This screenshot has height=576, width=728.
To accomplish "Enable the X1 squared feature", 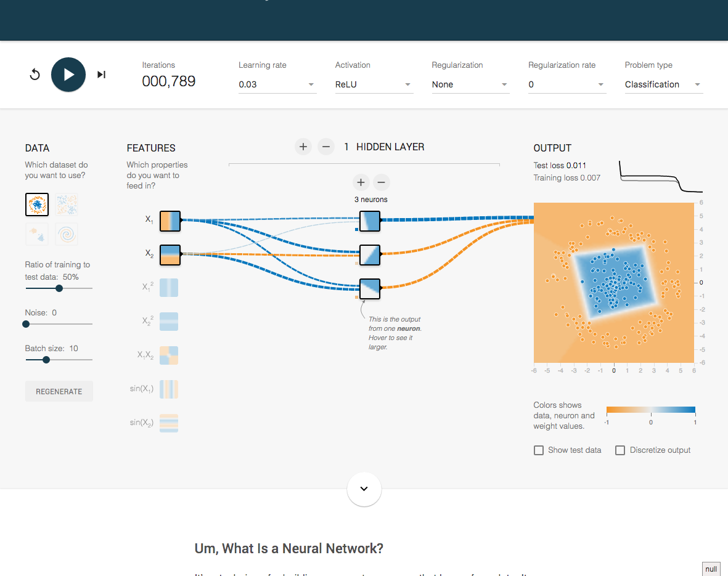I will 169,288.
